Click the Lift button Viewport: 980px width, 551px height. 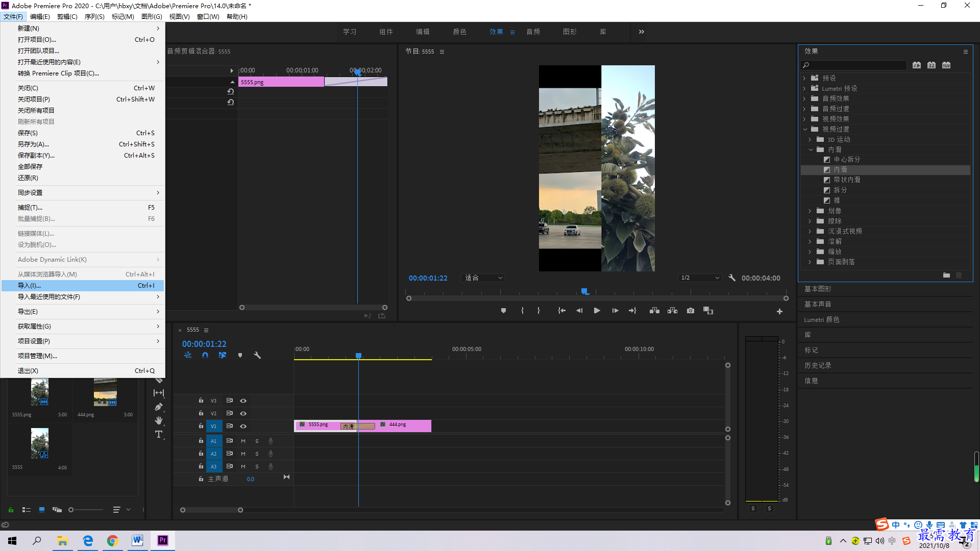[x=654, y=311]
